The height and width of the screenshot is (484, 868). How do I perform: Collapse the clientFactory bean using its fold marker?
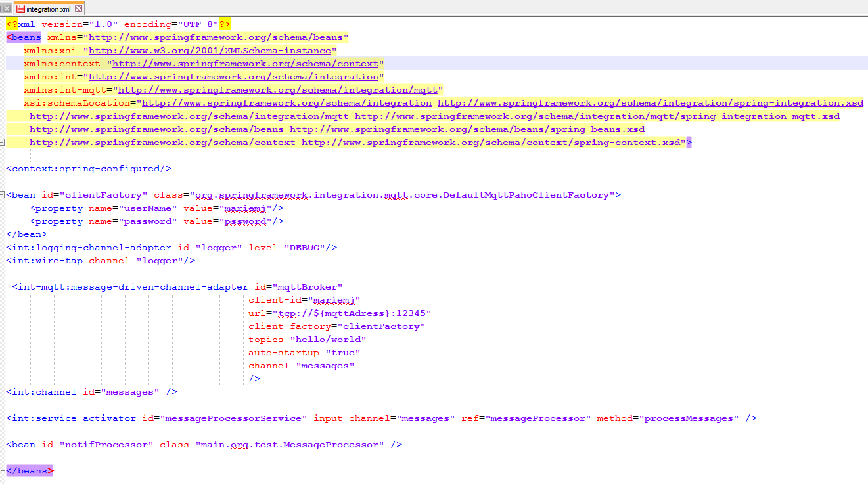pyautogui.click(x=2, y=195)
